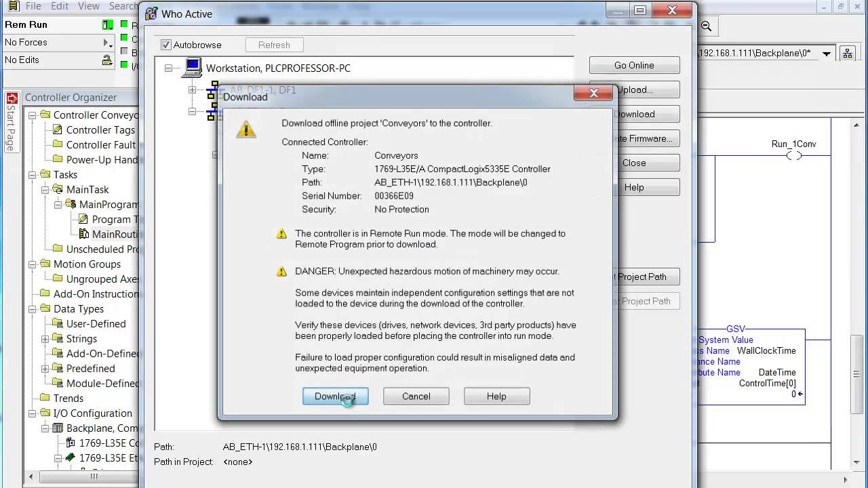
Task: Collapse the MainTask node
Action: click(45, 189)
